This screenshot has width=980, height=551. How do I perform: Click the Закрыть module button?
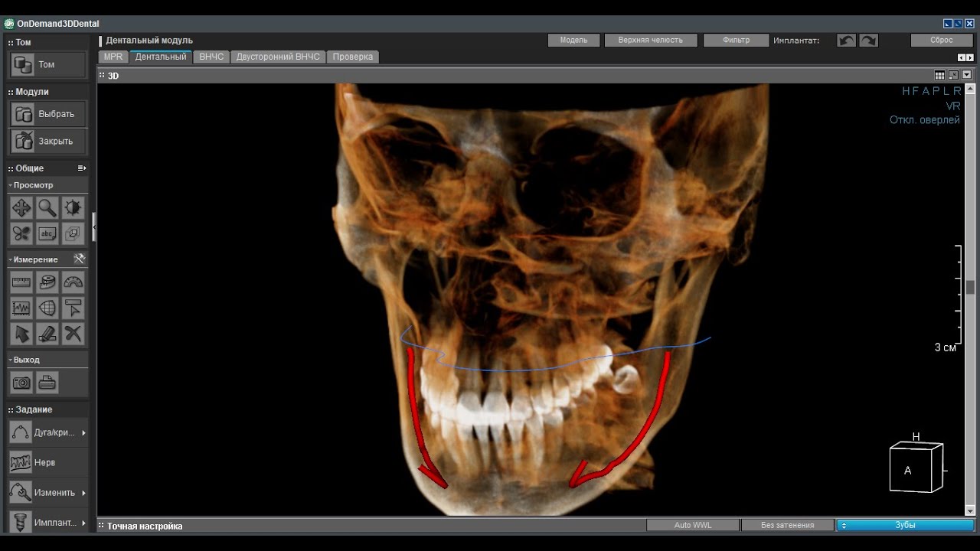(47, 142)
